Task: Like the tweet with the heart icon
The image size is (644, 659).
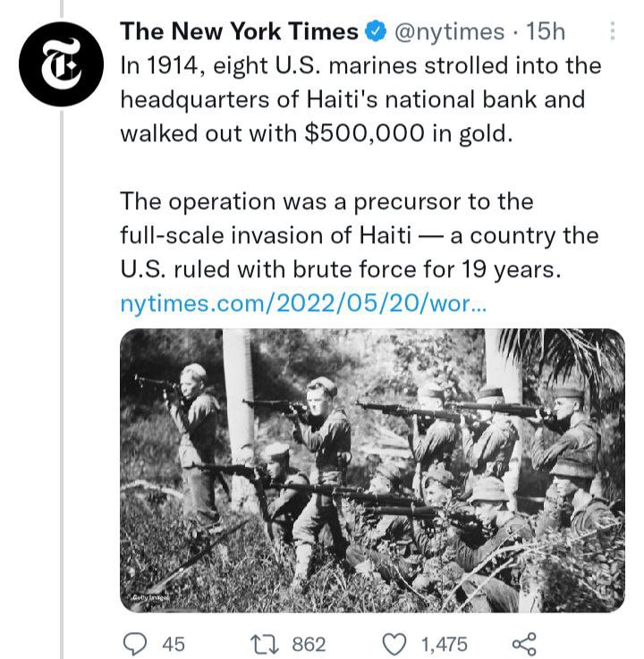Action: tap(394, 643)
